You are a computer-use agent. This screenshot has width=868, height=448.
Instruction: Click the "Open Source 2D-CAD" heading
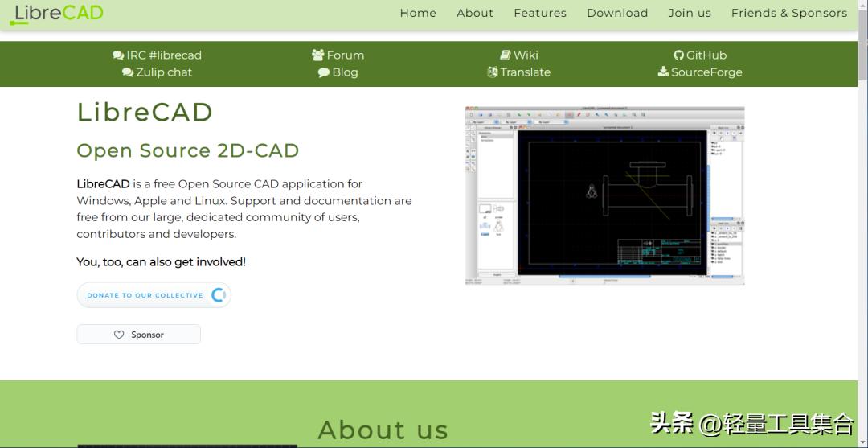tap(187, 150)
